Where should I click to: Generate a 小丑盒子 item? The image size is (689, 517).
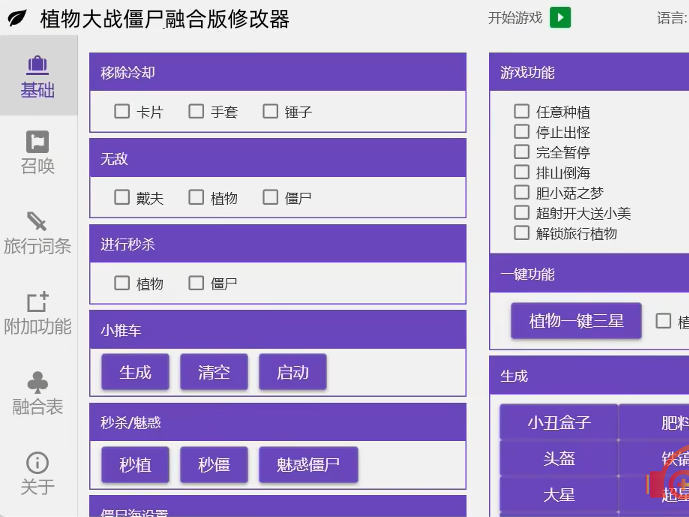(559, 422)
